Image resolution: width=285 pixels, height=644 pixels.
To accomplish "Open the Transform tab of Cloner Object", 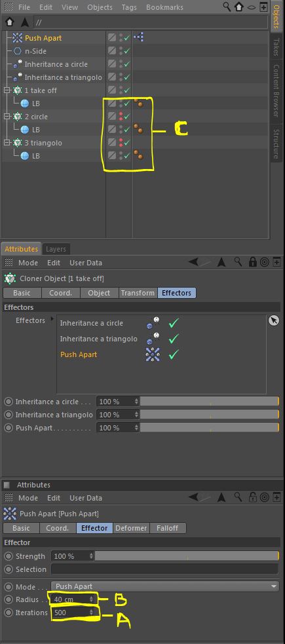I will pyautogui.click(x=138, y=293).
